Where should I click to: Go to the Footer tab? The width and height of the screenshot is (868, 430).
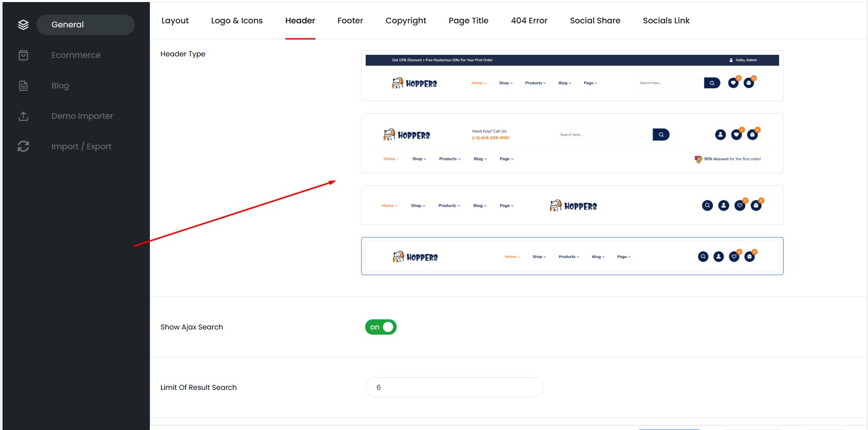point(350,21)
